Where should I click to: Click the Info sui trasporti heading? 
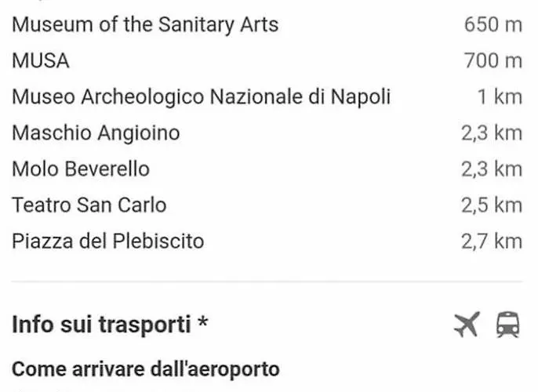[x=101, y=325]
